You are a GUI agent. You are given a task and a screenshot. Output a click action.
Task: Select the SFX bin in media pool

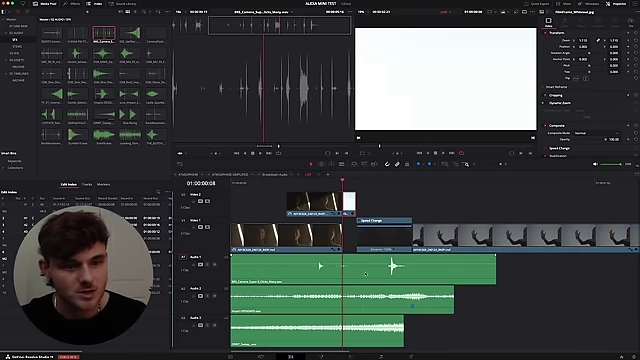[x=15, y=40]
